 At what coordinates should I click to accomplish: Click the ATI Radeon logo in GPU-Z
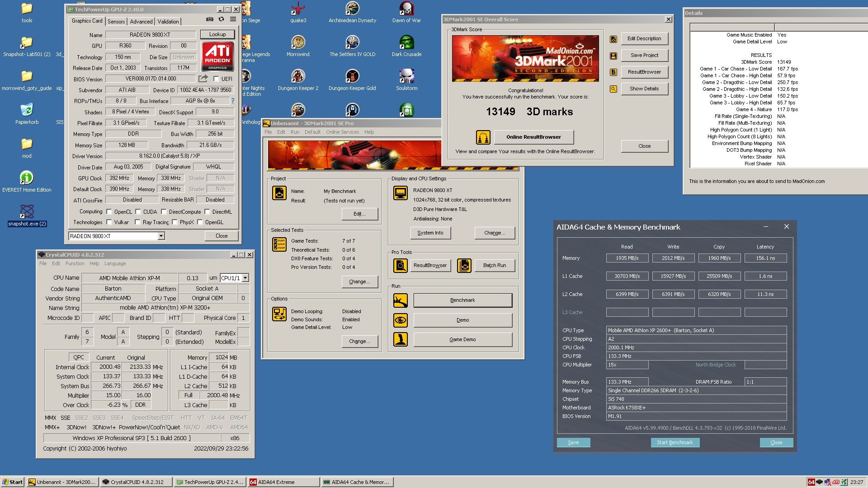(x=217, y=56)
